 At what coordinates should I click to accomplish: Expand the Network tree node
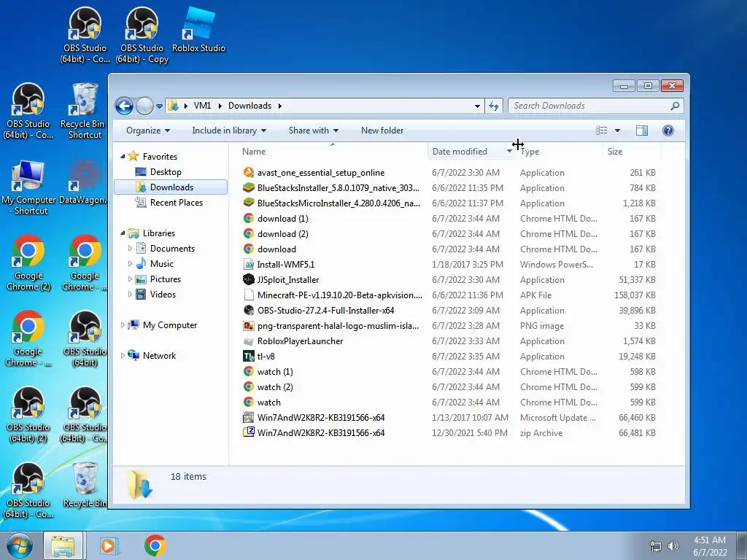coord(123,356)
